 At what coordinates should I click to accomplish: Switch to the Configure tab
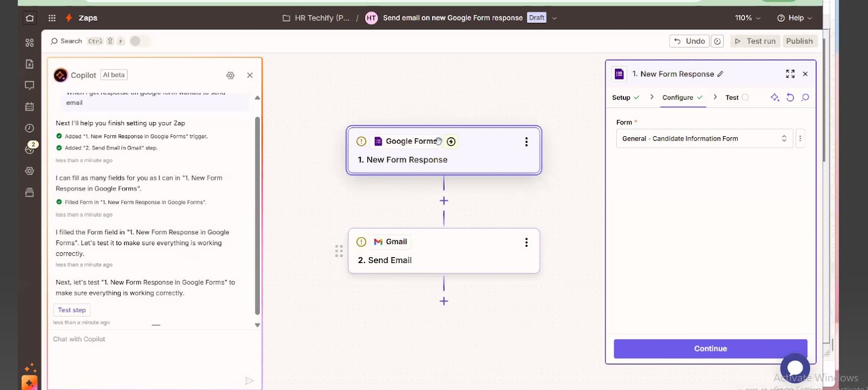[x=682, y=98]
